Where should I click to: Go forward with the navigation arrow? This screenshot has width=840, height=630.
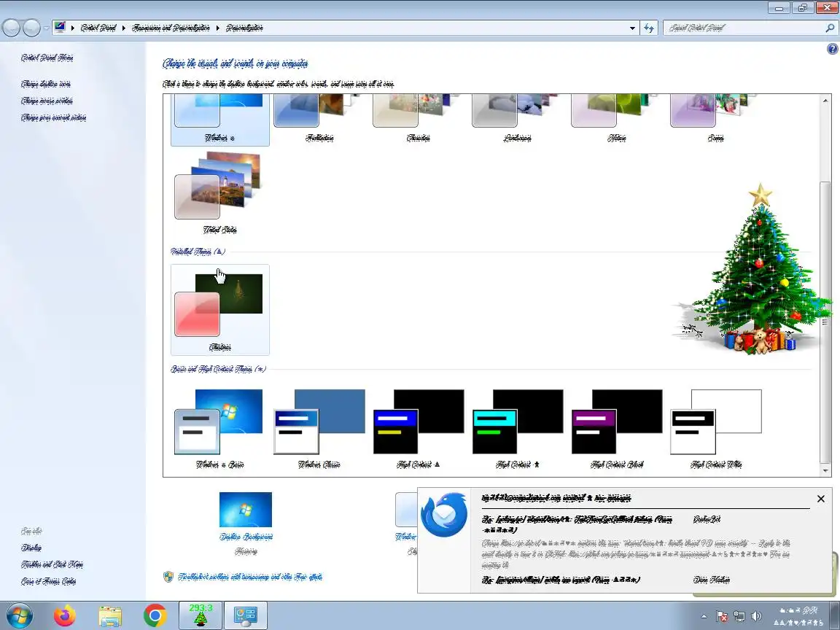tap(31, 28)
